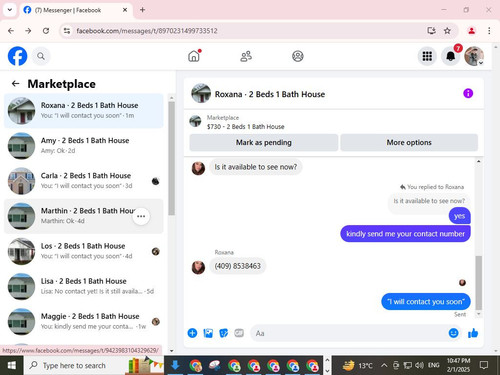Open the Lisa - 2 Beds 1 Bath House chat
The height and width of the screenshot is (375, 500).
click(x=84, y=286)
